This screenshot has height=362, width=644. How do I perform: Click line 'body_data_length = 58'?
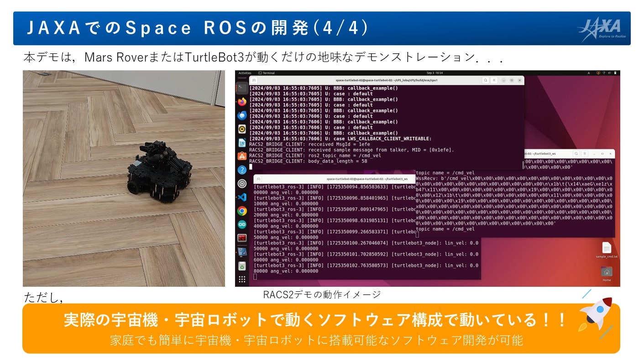pos(308,161)
